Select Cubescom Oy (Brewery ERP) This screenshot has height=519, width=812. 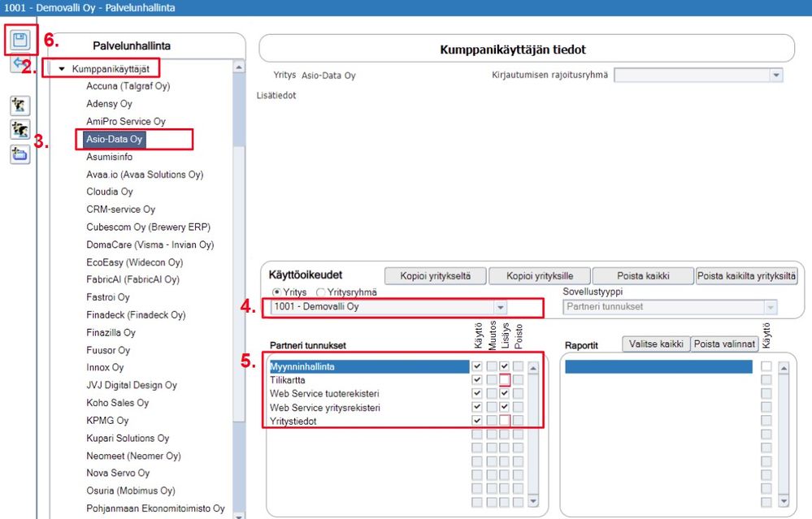pyautogui.click(x=148, y=227)
